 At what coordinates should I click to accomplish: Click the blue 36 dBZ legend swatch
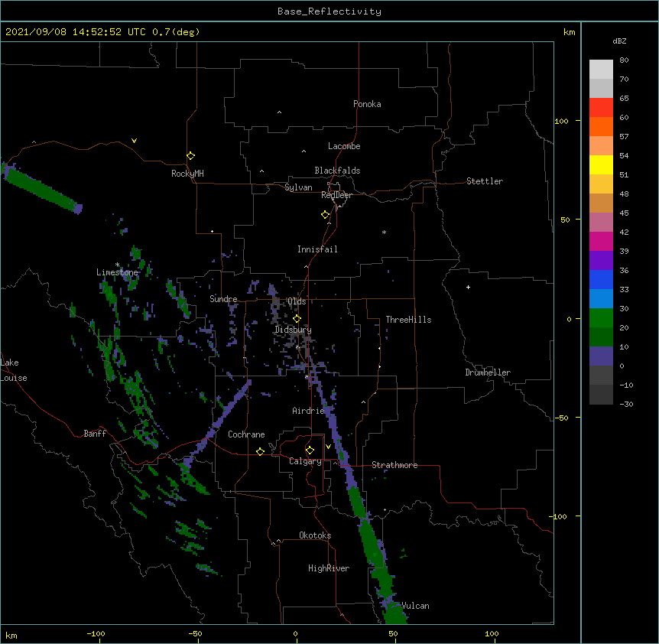click(601, 279)
